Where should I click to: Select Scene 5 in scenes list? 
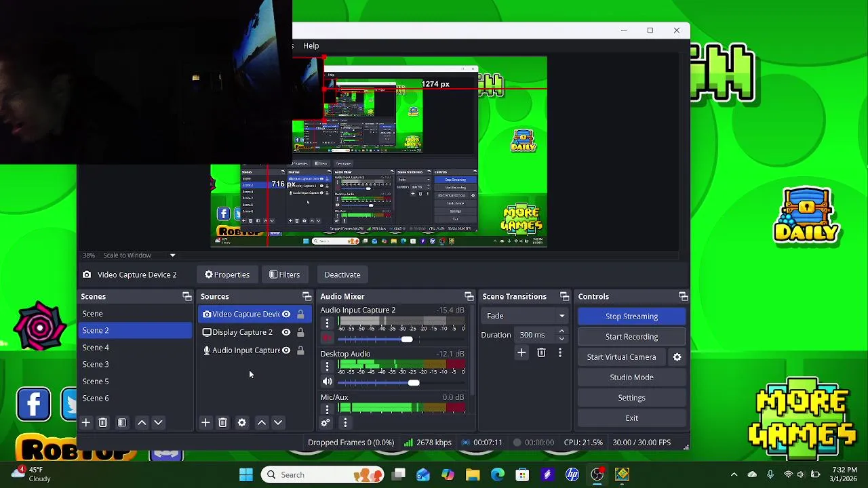[135, 381]
